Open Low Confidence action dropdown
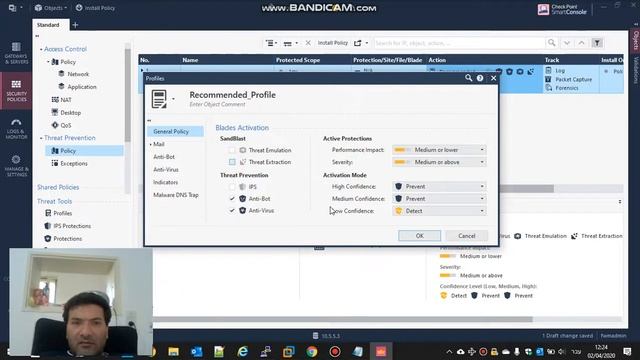 point(439,211)
